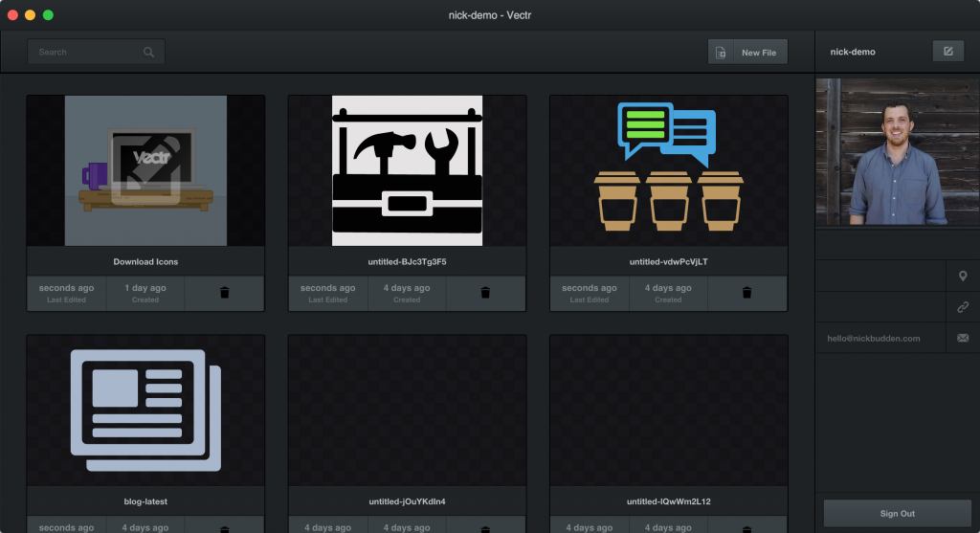Click the location pin icon in profile
The image size is (980, 533).
click(963, 277)
